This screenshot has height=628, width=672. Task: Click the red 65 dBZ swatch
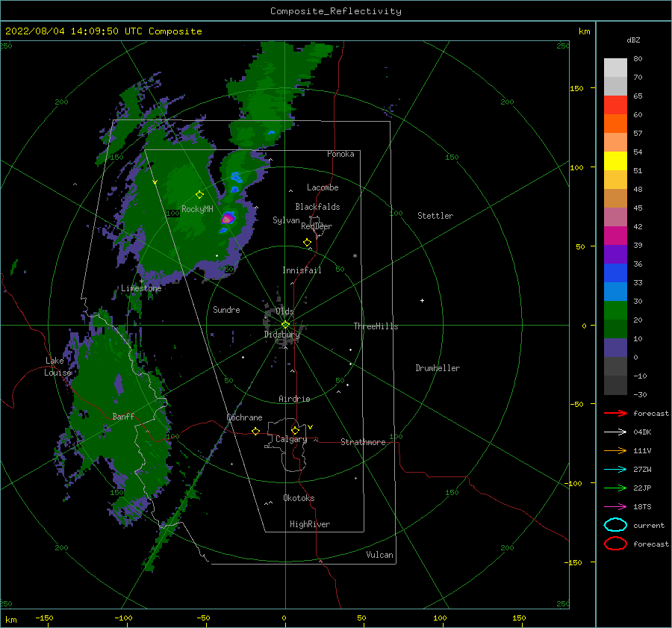pos(615,105)
